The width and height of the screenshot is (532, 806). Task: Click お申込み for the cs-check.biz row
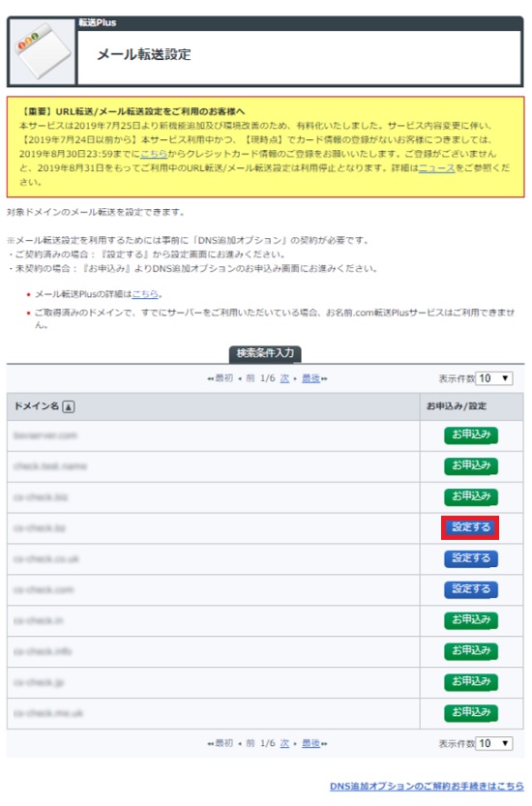pyautogui.click(x=471, y=496)
